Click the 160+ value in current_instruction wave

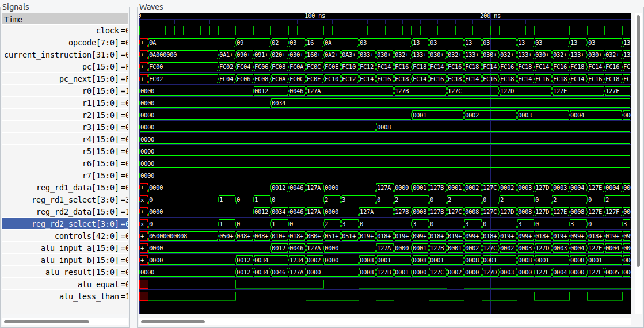(x=314, y=55)
